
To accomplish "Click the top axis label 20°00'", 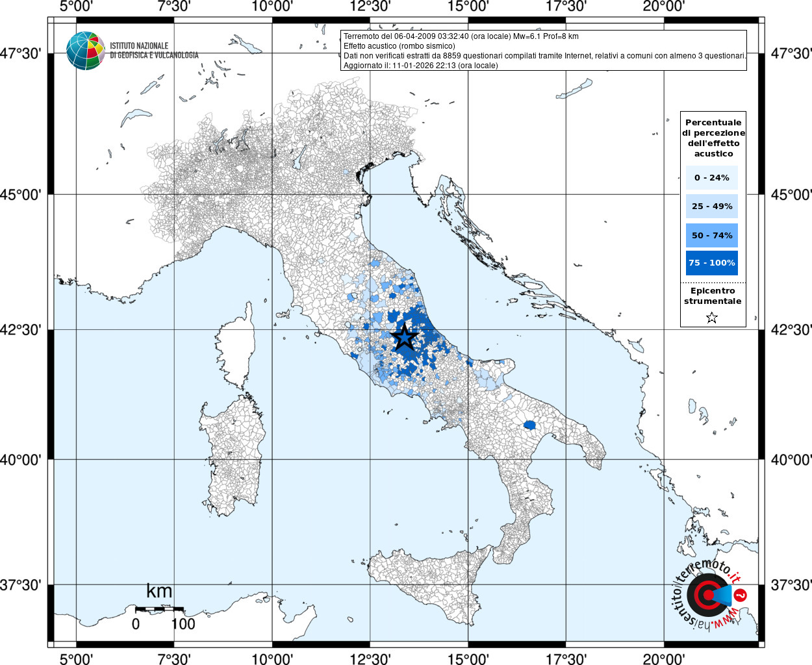I will point(664,6).
